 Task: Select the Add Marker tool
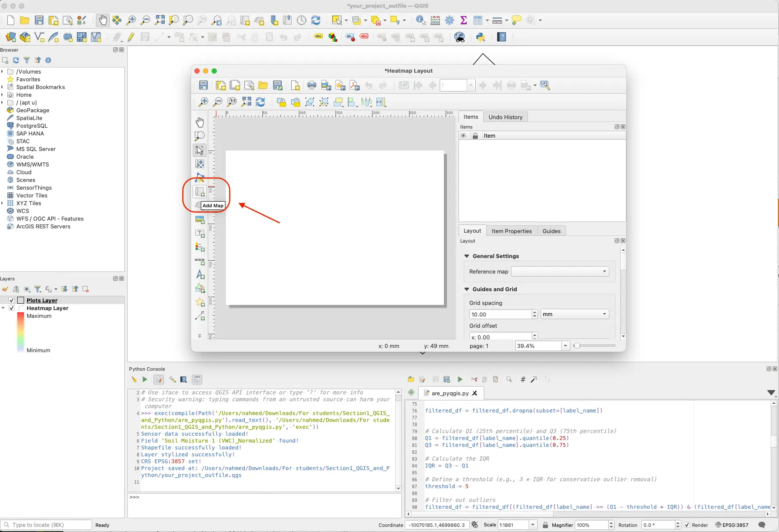tap(200, 302)
